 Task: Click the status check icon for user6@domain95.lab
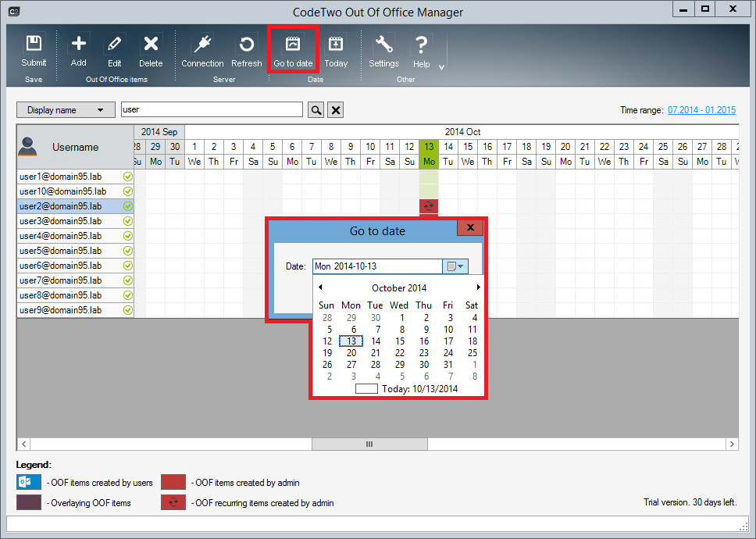click(x=128, y=266)
